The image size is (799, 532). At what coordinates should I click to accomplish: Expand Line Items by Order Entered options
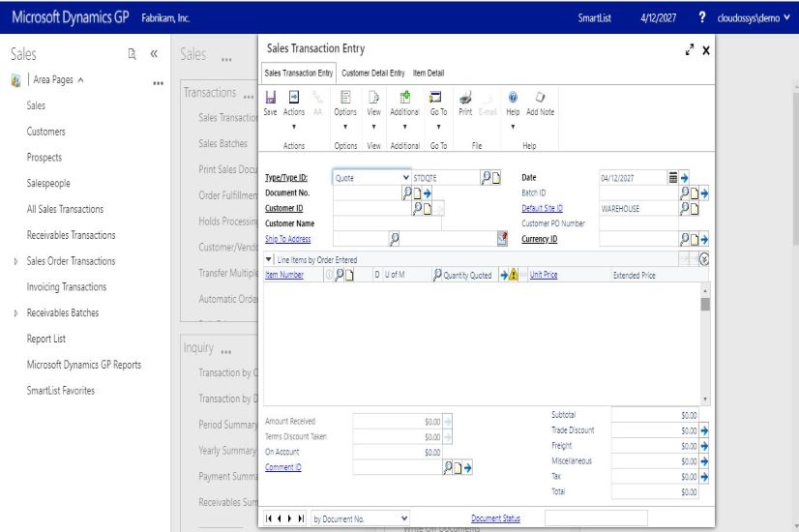pos(269,259)
